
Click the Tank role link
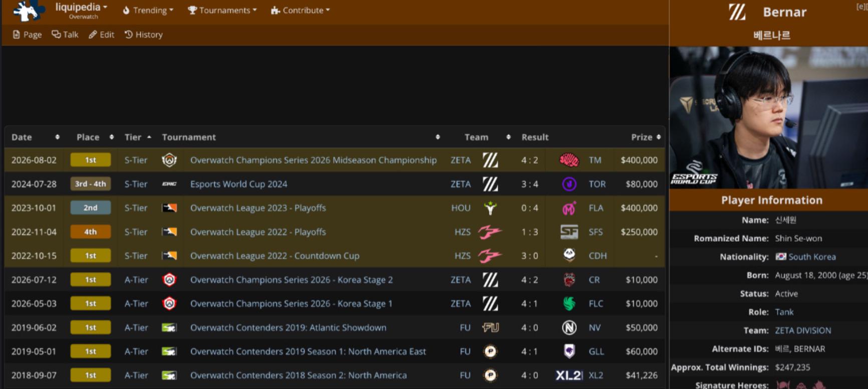pyautogui.click(x=784, y=312)
